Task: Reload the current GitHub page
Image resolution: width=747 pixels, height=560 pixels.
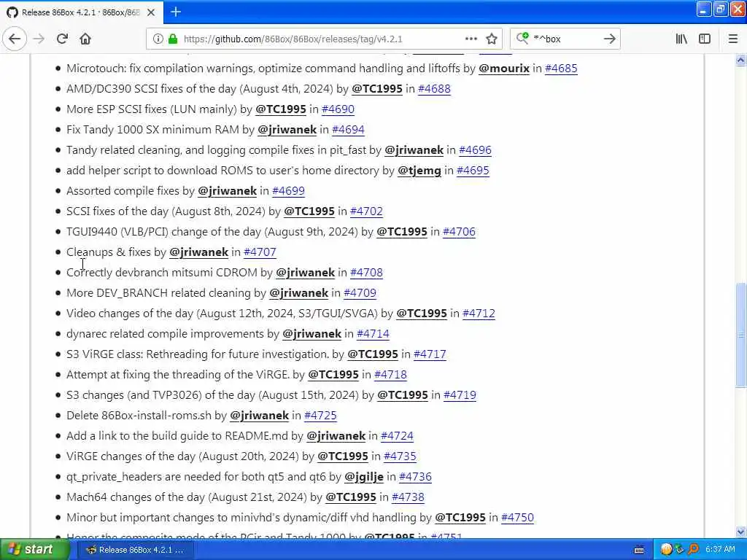Action: [x=62, y=39]
